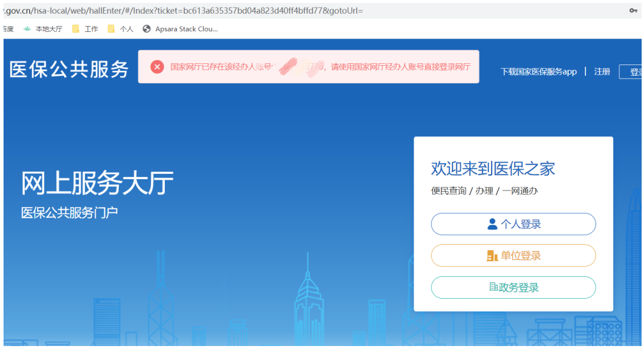
Task: Open the 本地大厅 bookmark
Action: click(43, 29)
